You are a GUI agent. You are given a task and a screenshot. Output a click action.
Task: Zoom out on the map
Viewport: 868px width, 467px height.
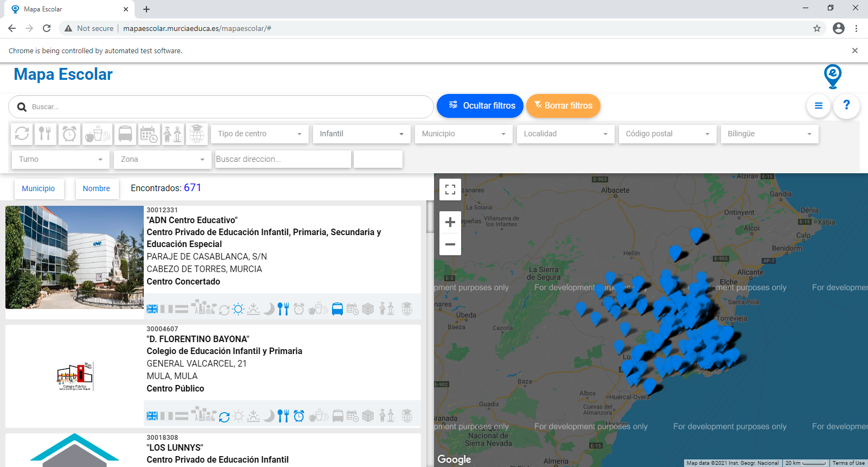click(x=450, y=244)
